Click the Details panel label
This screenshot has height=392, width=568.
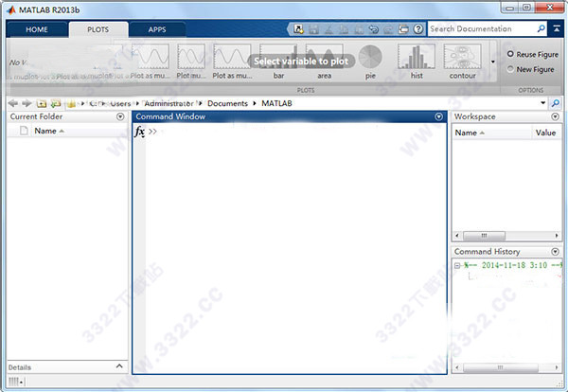click(x=20, y=367)
